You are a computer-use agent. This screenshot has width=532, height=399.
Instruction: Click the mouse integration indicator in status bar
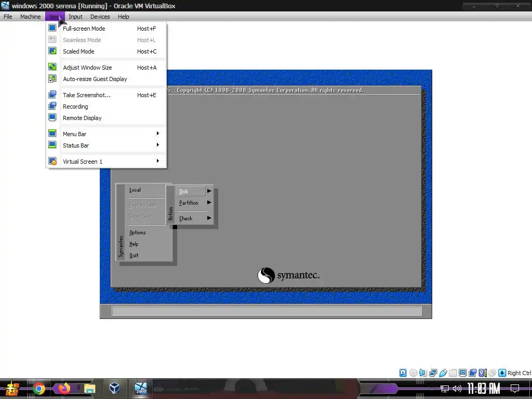pyautogui.click(x=493, y=373)
